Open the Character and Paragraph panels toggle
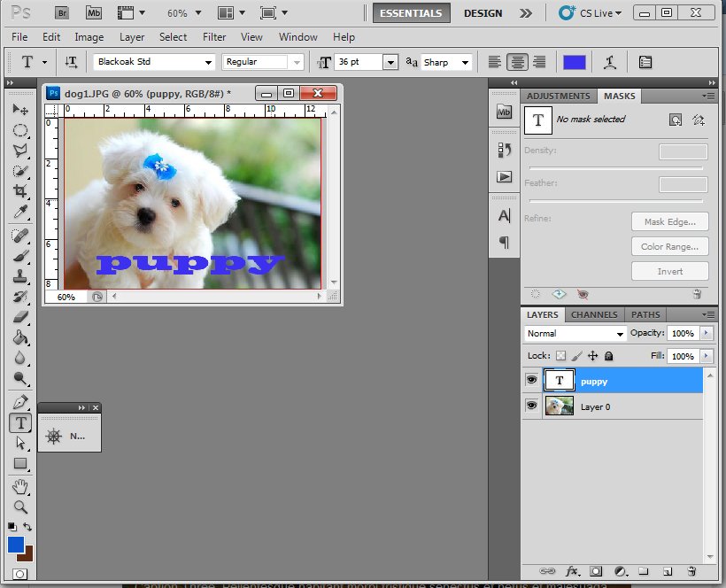 (x=645, y=62)
